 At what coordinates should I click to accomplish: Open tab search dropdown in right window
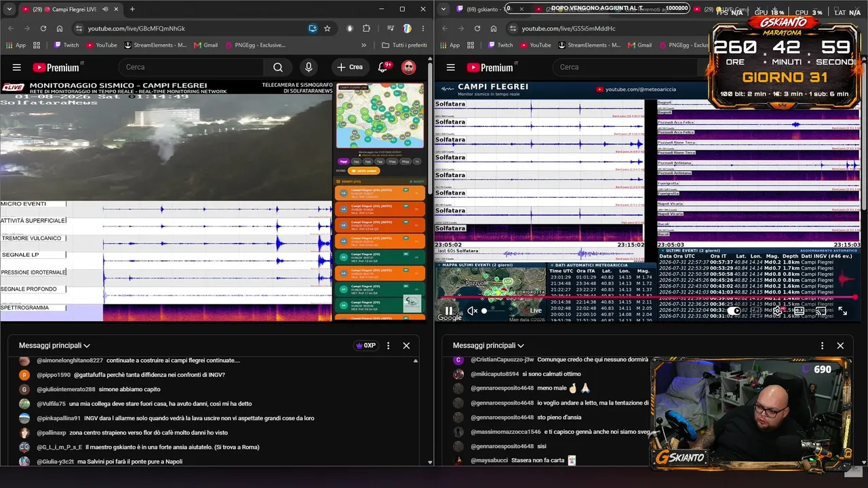pos(443,9)
